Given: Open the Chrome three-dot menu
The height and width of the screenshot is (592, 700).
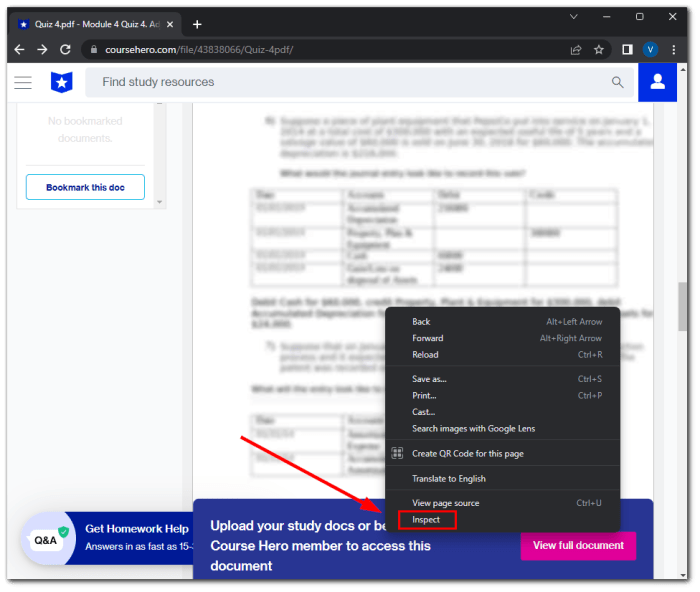Looking at the screenshot, I should pos(673,50).
